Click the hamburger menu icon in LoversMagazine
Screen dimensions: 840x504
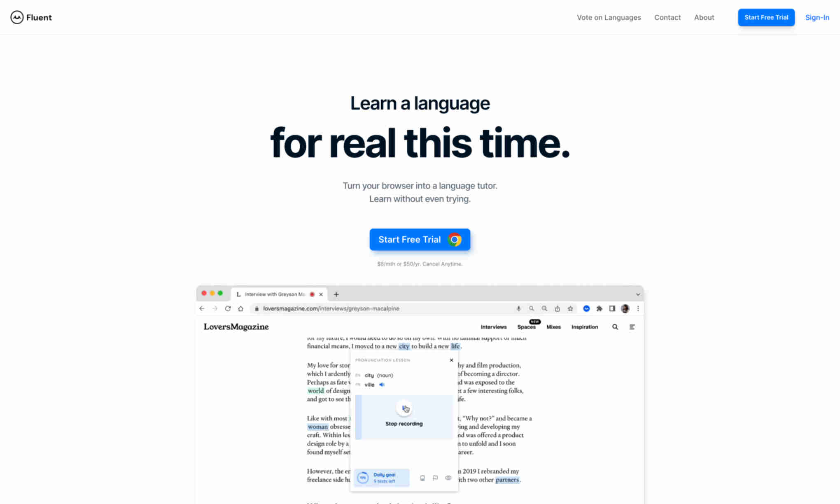click(x=632, y=327)
